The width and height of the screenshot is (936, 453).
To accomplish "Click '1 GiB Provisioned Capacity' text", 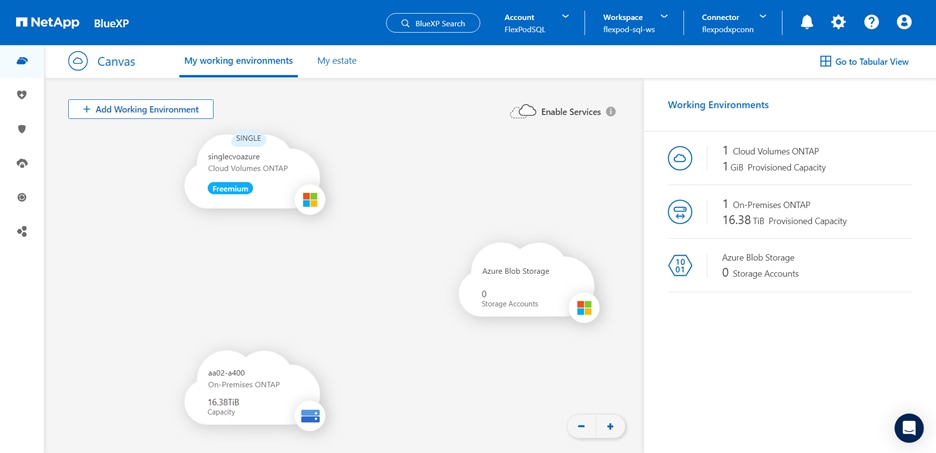I will pos(774,167).
